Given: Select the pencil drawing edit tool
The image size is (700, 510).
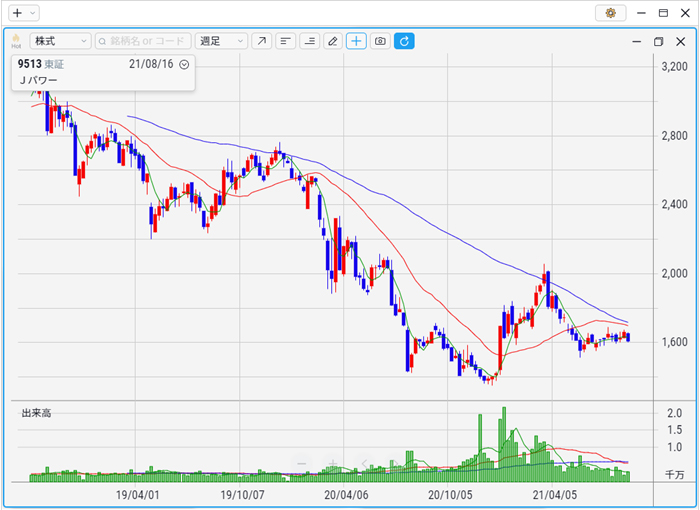Looking at the screenshot, I should tap(333, 41).
